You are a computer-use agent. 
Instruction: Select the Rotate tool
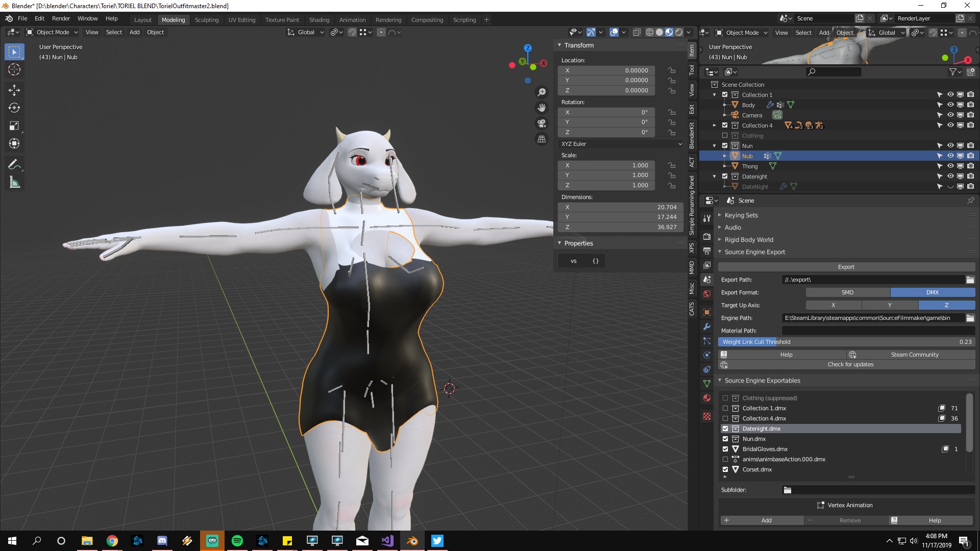(14, 108)
